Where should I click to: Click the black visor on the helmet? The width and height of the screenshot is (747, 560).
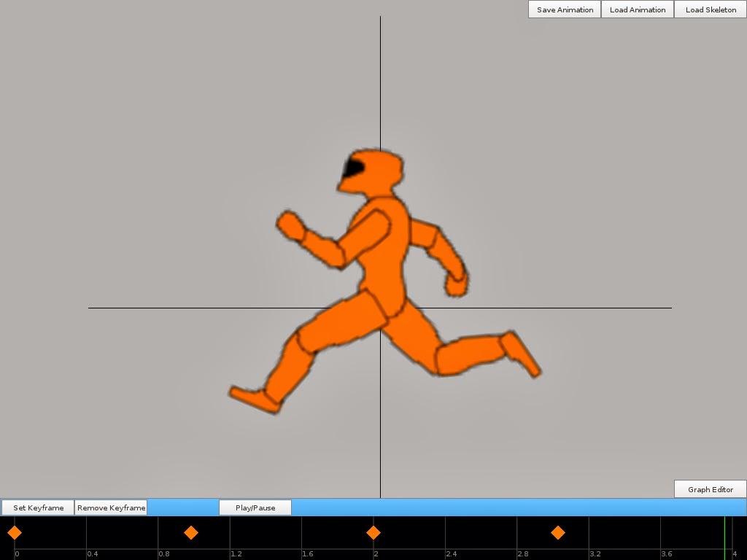tap(354, 168)
